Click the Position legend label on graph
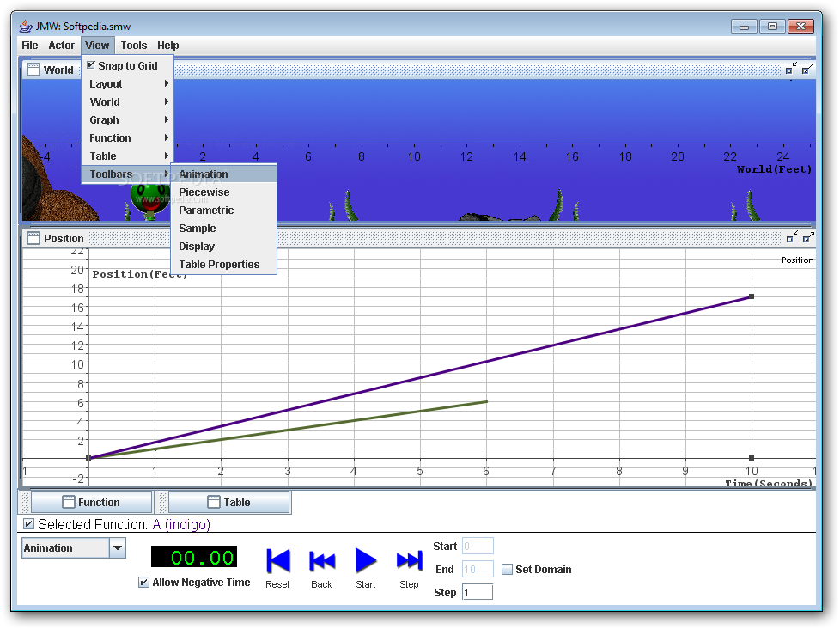This screenshot has height=629, width=840. point(797,260)
